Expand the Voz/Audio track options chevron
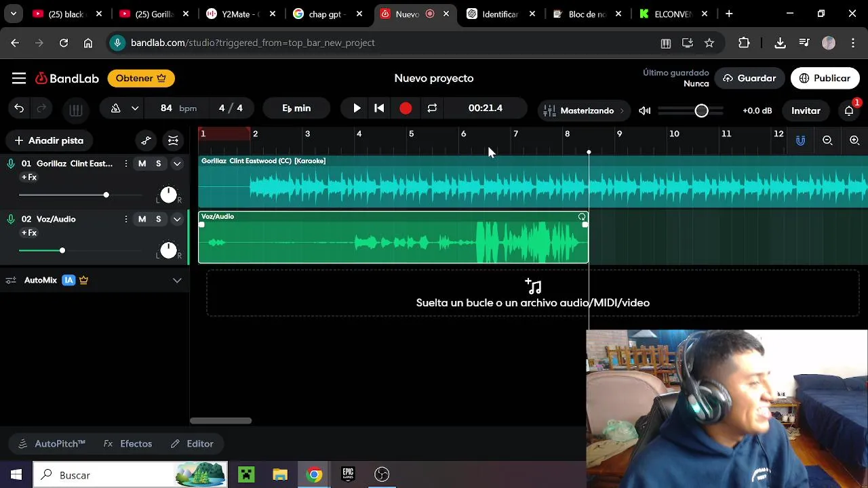Image resolution: width=868 pixels, height=488 pixels. coord(177,219)
